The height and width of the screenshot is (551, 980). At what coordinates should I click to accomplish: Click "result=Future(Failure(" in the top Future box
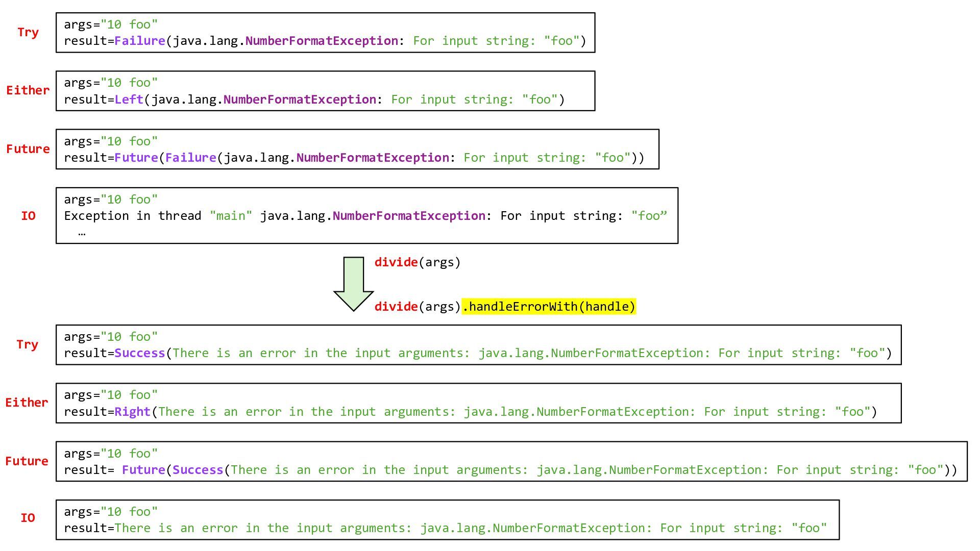(x=143, y=158)
